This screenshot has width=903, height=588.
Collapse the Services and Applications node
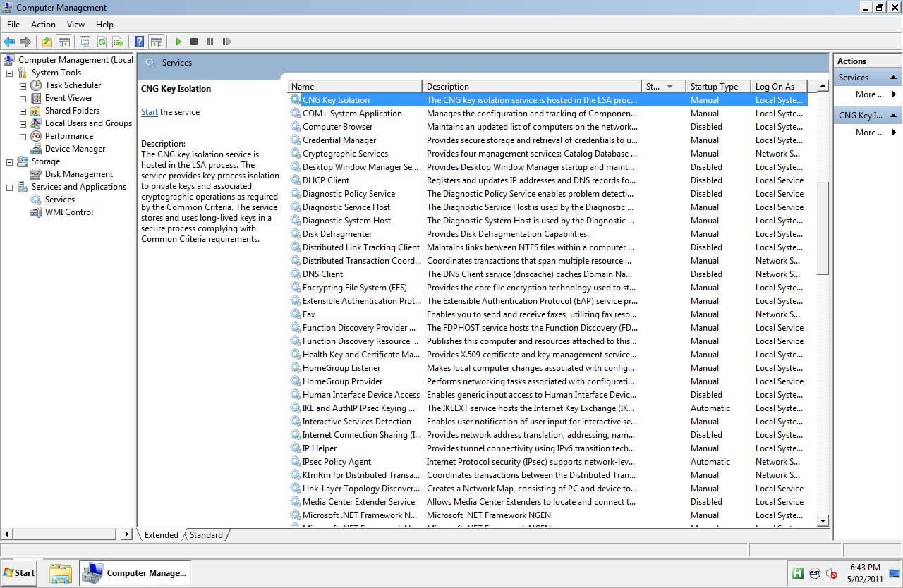[x=10, y=187]
